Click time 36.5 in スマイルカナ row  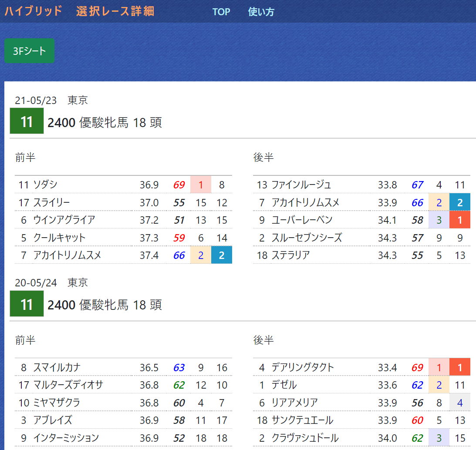tap(149, 367)
